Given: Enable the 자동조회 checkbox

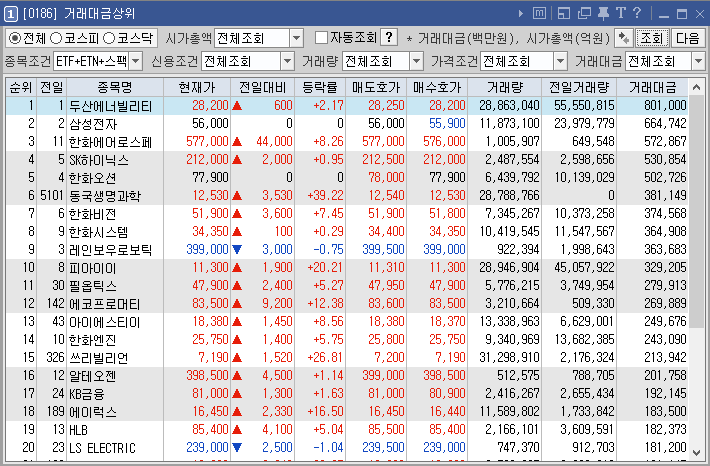Looking at the screenshot, I should pyautogui.click(x=321, y=38).
